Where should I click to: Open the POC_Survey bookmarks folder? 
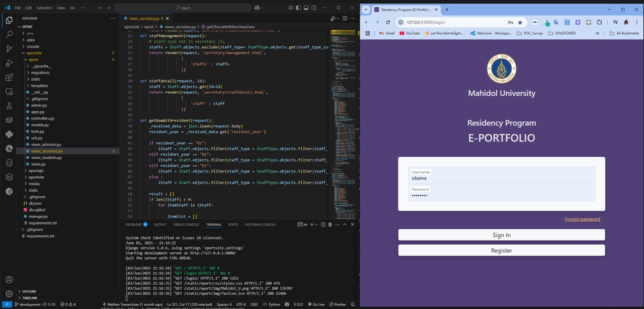click(530, 34)
